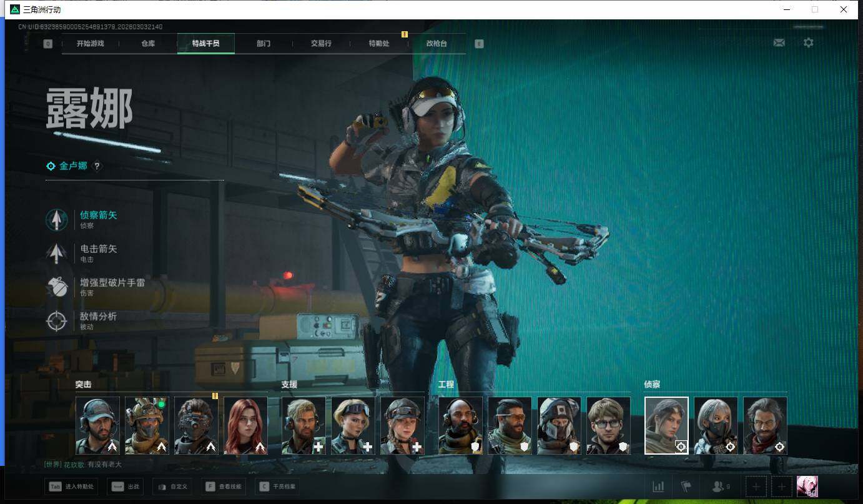Image resolution: width=863 pixels, height=504 pixels.
Task: Click the 进入特勤处 button
Action: 71,487
